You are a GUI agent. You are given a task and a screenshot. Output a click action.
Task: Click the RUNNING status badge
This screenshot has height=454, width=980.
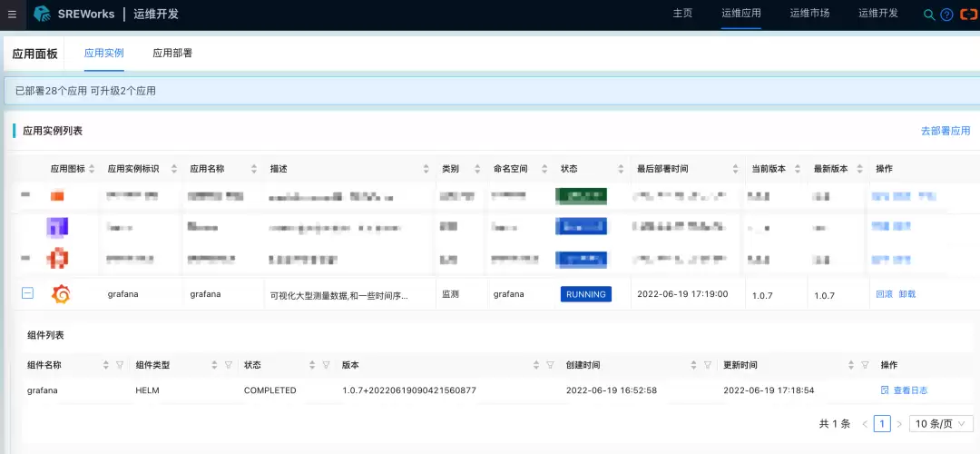tap(586, 294)
